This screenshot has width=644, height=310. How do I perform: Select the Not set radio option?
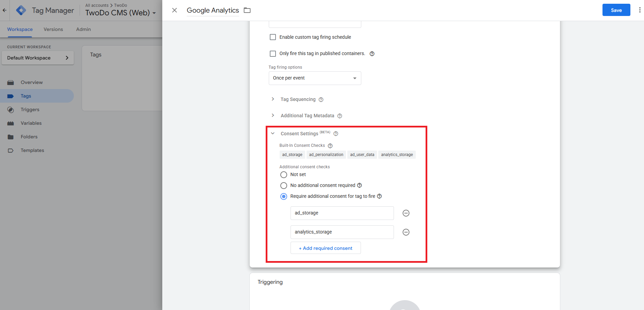click(x=284, y=175)
